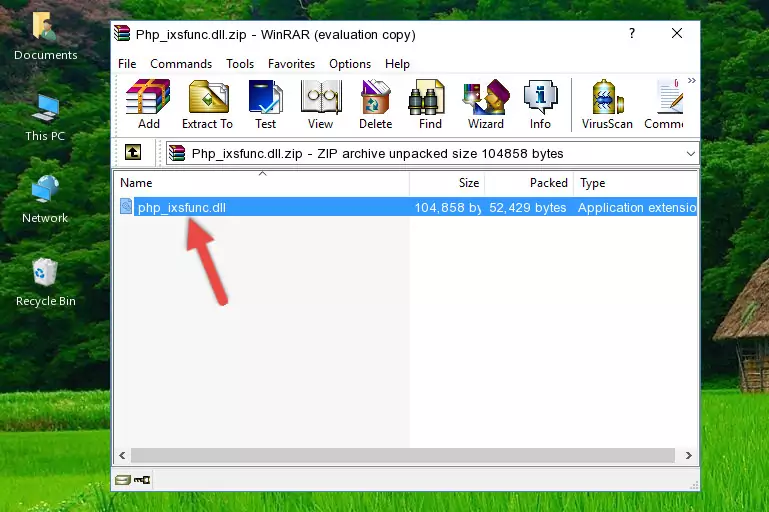
Task: Click the password key status icon
Action: [142, 480]
